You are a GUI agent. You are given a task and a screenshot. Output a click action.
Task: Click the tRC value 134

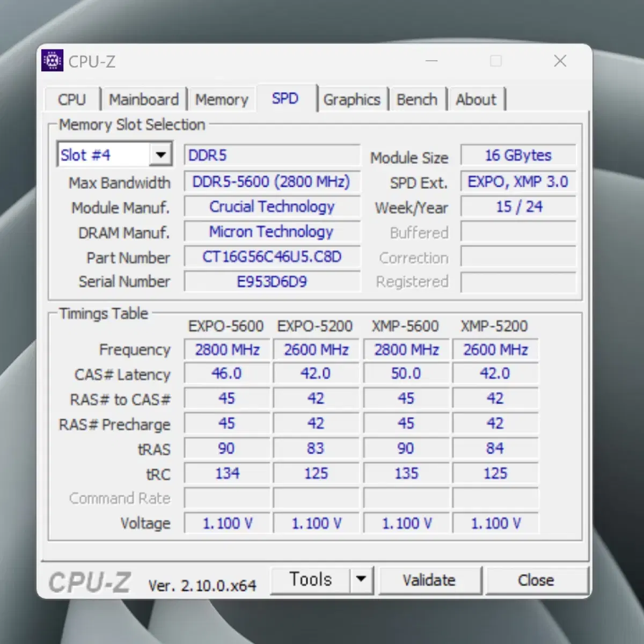(227, 473)
